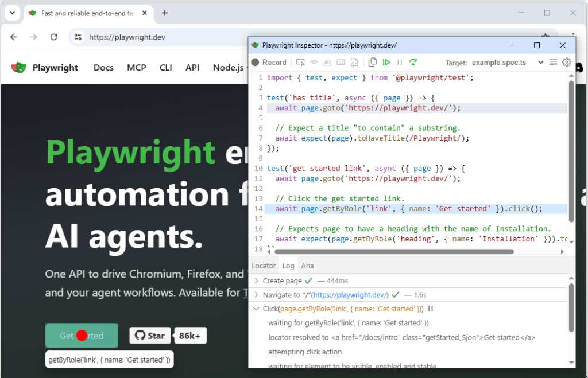This screenshot has height=378, width=588.
Task: Open the 86k+ stargazers count
Action: [190, 336]
